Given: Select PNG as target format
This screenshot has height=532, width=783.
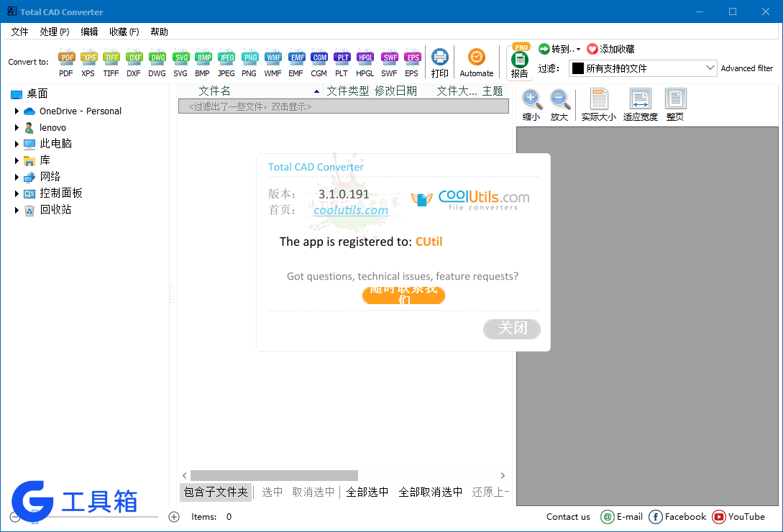Looking at the screenshot, I should 249,63.
